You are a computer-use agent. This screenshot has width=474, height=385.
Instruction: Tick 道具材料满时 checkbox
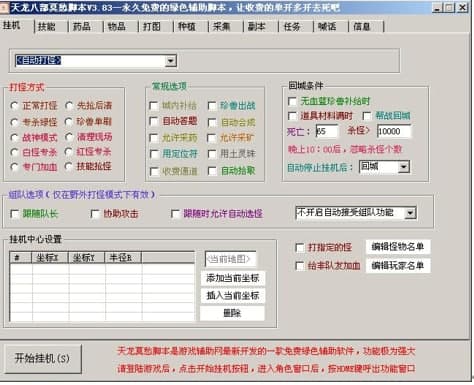292,116
